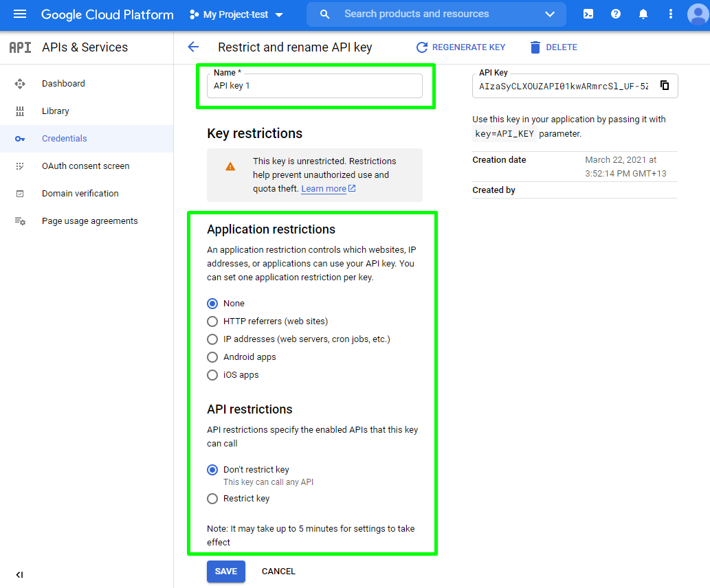710x588 pixels.
Task: Select HTTP referrers (web sites) restriction
Action: click(212, 321)
